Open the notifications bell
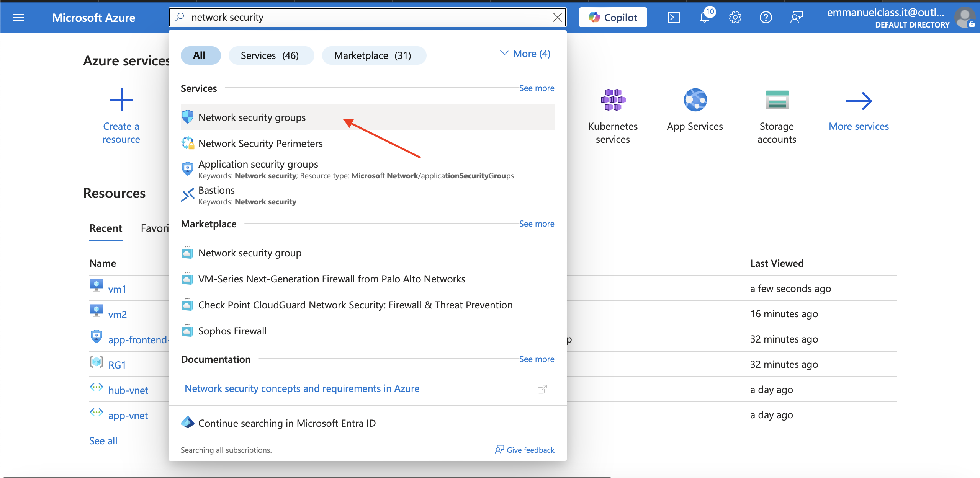Screen dimensions: 980x478 [x=705, y=17]
